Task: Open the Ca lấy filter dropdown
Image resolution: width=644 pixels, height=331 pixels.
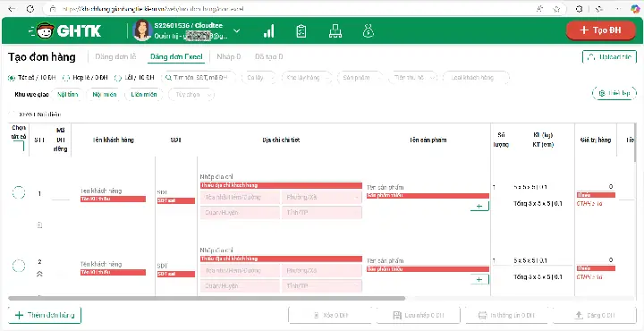Action: coord(258,78)
